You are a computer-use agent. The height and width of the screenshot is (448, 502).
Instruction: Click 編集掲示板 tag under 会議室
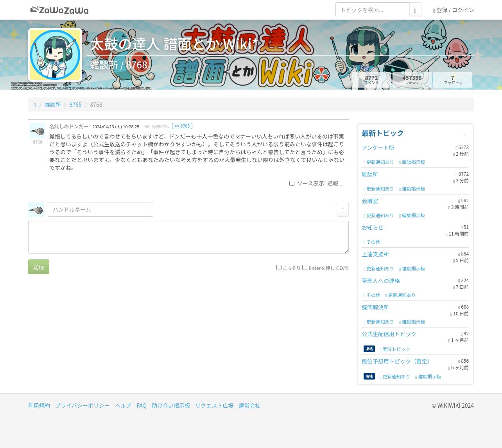(x=412, y=216)
